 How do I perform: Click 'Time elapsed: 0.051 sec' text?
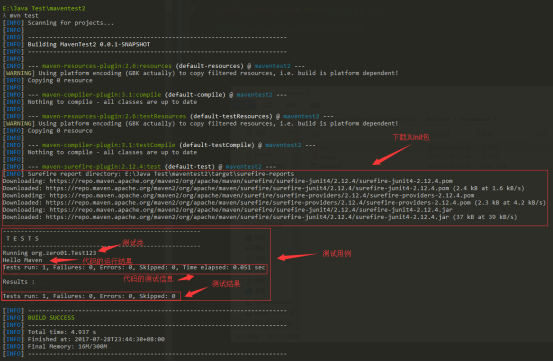pos(224,268)
